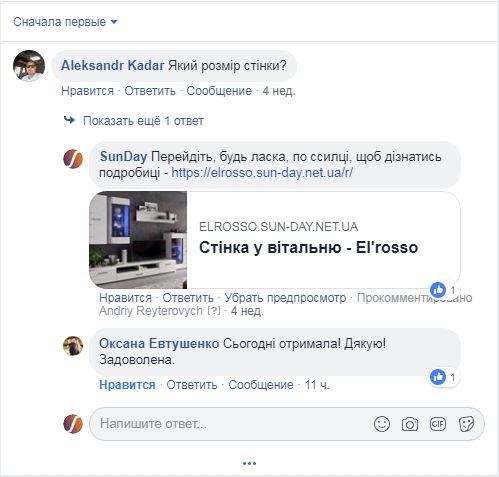Toggle 'Нравится' on Оксана Евтушенко's comment
The image size is (499, 477).
pyautogui.click(x=127, y=385)
